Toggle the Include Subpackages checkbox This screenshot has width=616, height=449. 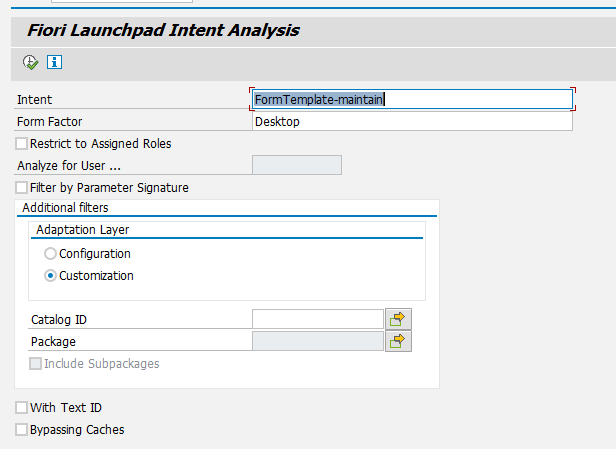click(x=35, y=363)
